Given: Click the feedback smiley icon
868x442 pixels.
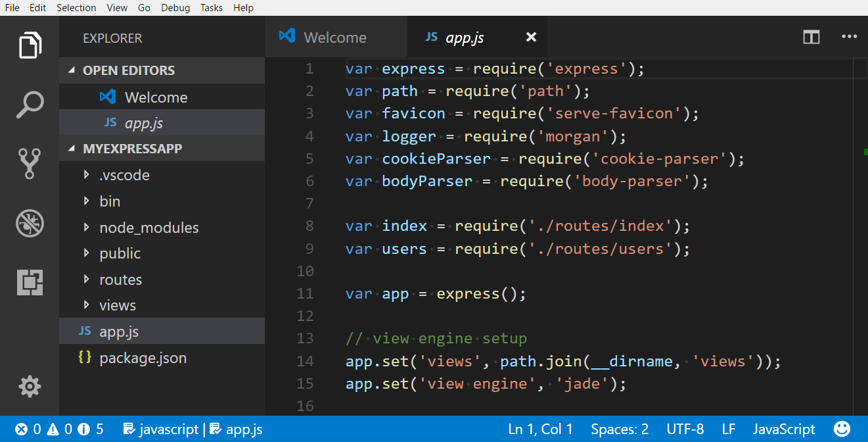Looking at the screenshot, I should (x=842, y=429).
